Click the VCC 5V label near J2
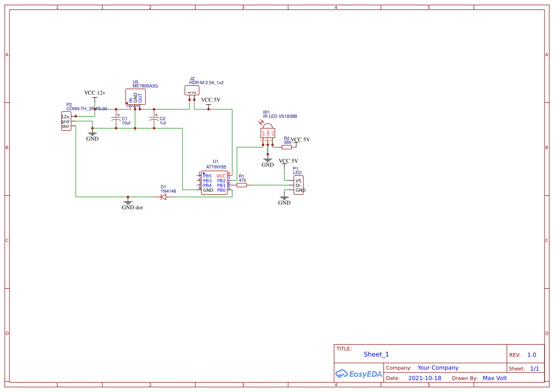554x392 pixels. 210,100
